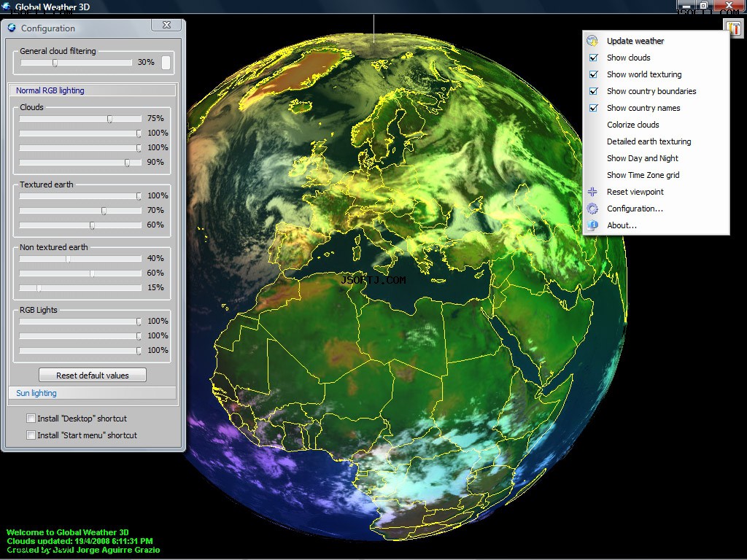
Task: Uncheck Show country names
Action: pyautogui.click(x=594, y=108)
